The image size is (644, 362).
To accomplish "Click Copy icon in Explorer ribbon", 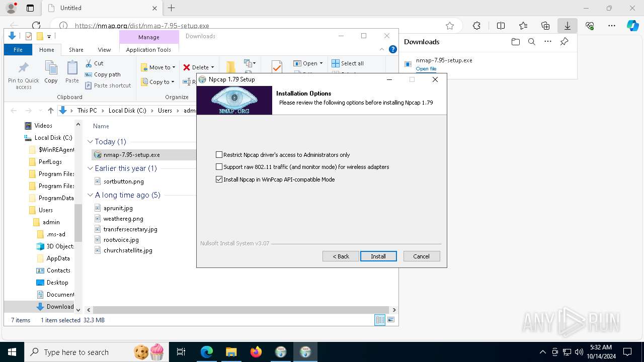I will click(x=51, y=72).
